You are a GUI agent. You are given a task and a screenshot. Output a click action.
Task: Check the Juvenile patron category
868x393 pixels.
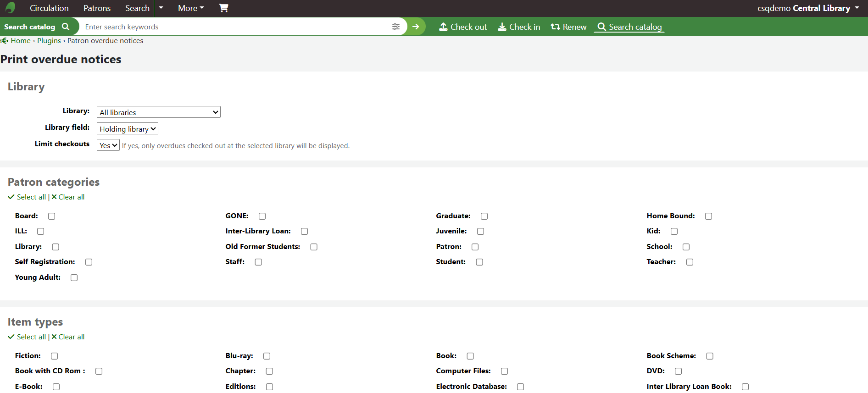(481, 232)
